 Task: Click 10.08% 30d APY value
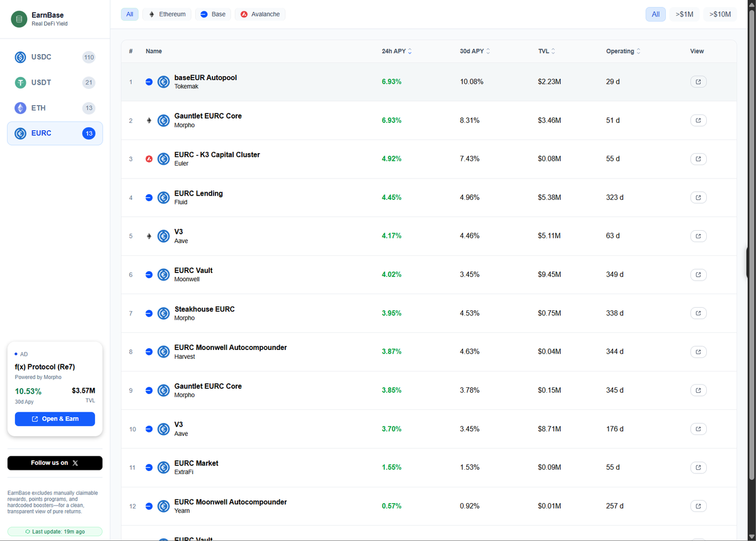[472, 82]
